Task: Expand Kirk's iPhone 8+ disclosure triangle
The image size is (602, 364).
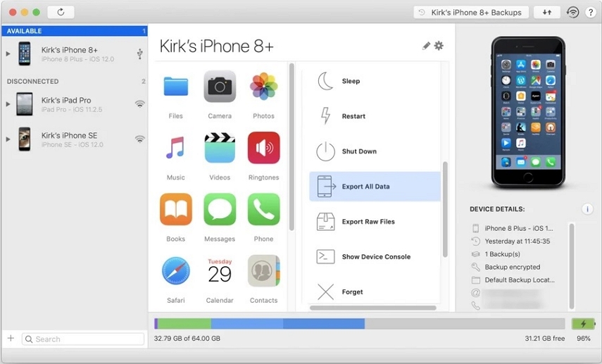Action: pyautogui.click(x=8, y=54)
